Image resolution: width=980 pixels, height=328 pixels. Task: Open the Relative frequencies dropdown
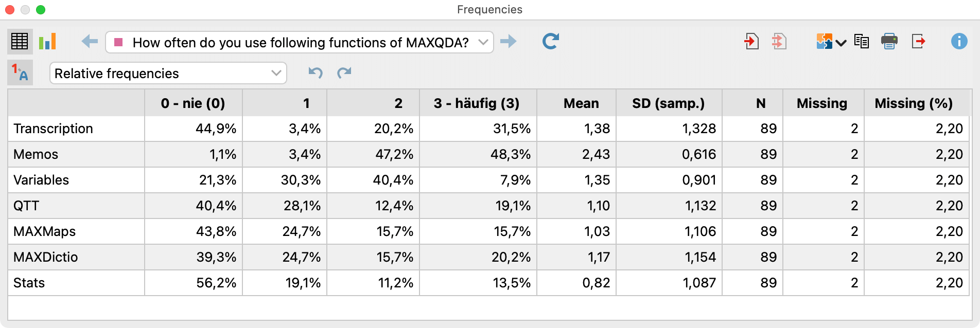tap(167, 73)
